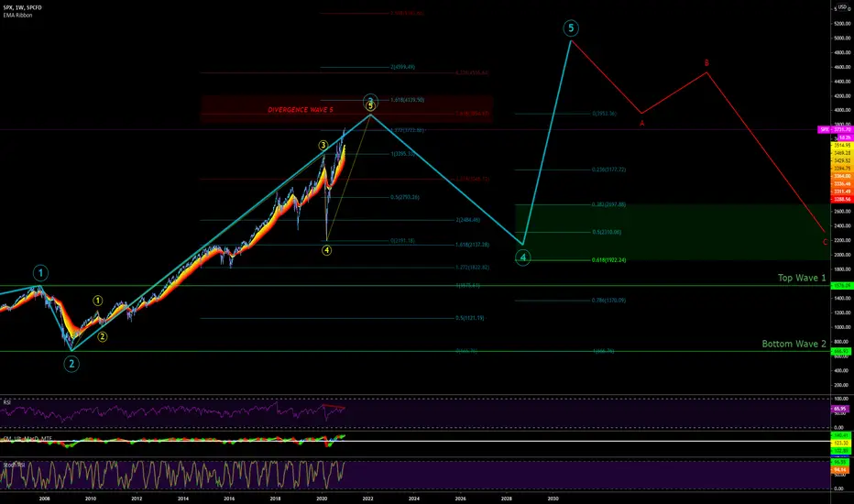The image size is (854, 504).
Task: Click the EMA Ribbon indicator legend
Action: [17, 16]
